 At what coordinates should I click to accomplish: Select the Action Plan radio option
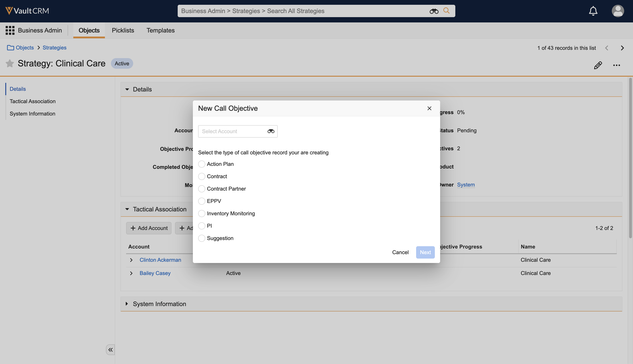coord(202,164)
